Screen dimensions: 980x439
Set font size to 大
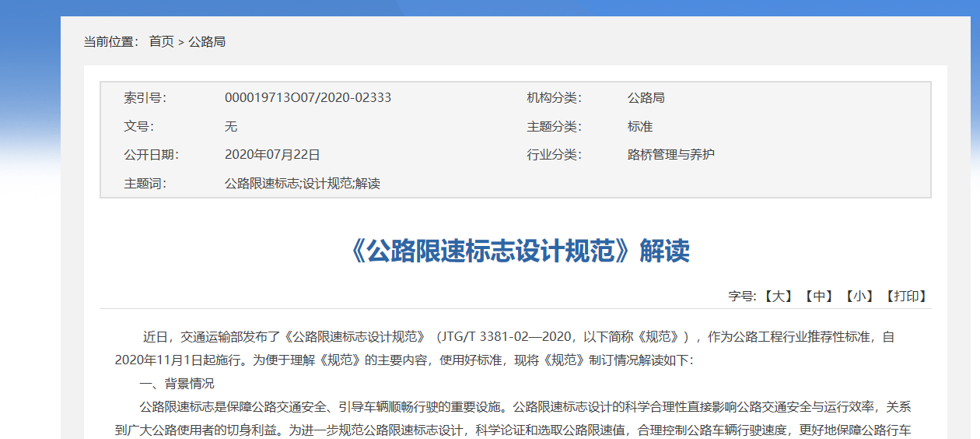777,296
